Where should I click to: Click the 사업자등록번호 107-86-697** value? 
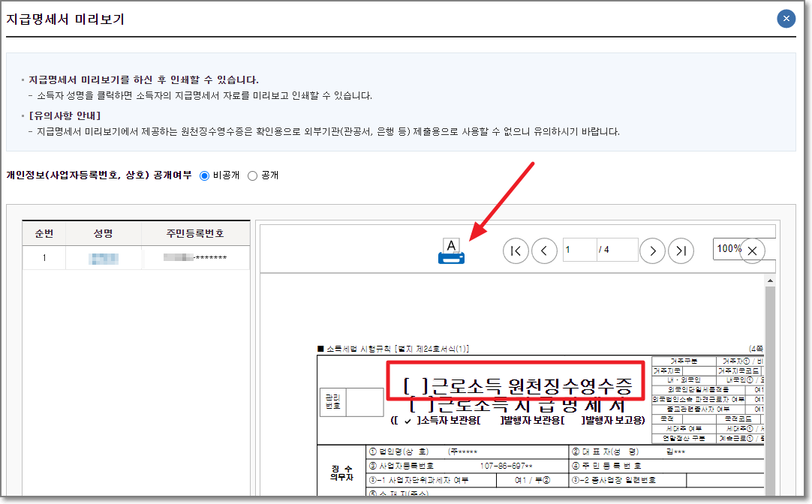coord(506,466)
